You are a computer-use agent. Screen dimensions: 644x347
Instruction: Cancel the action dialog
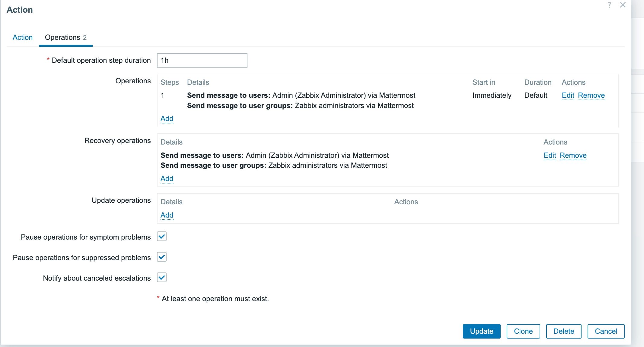(x=606, y=331)
